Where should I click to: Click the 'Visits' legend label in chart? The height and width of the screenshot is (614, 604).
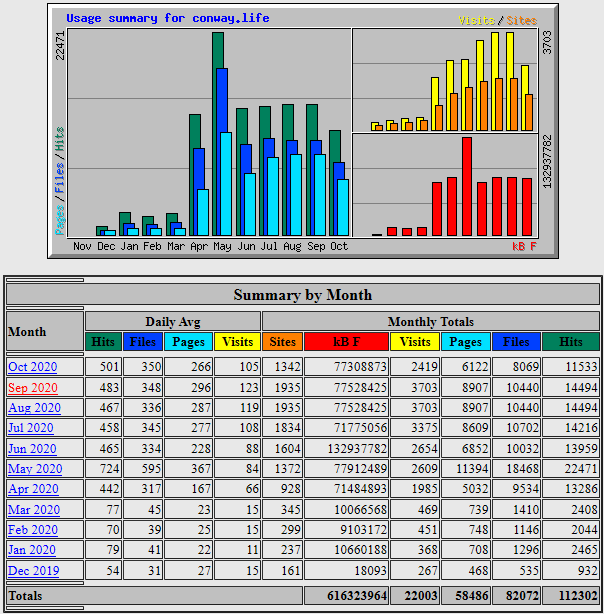[x=476, y=20]
